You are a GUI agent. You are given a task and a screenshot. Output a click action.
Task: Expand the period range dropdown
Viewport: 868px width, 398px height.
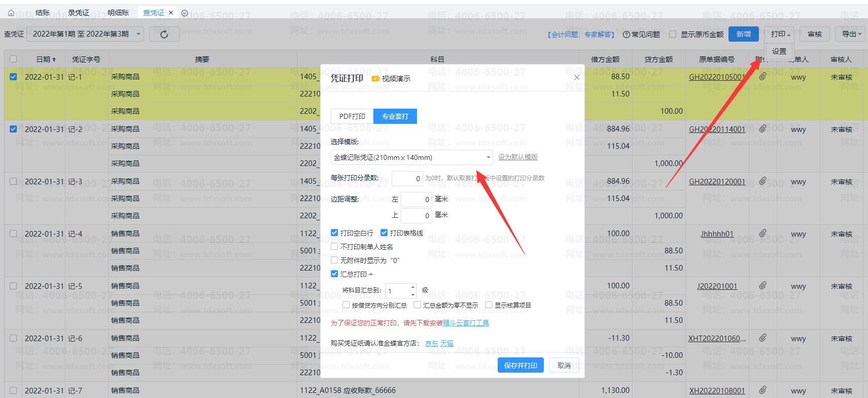[86, 34]
